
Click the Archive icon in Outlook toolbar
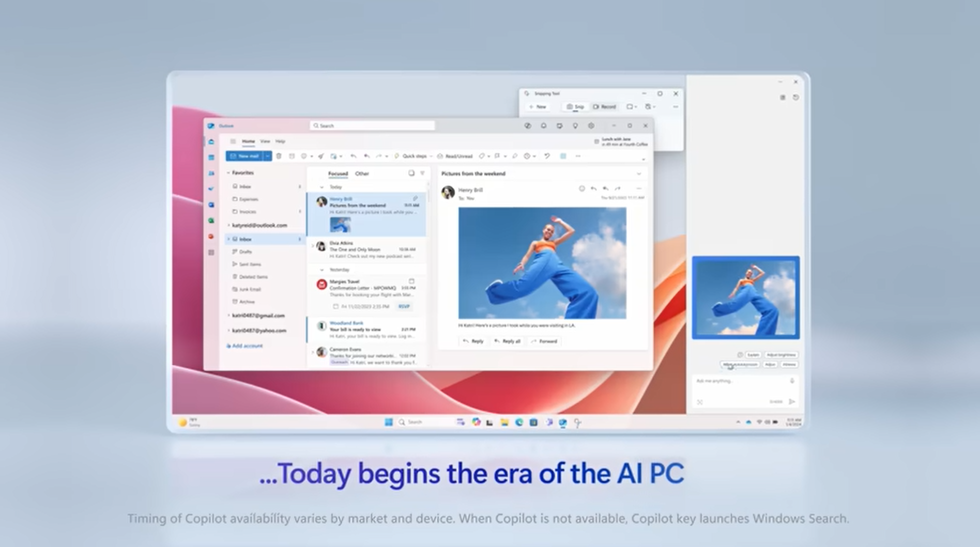(x=292, y=156)
